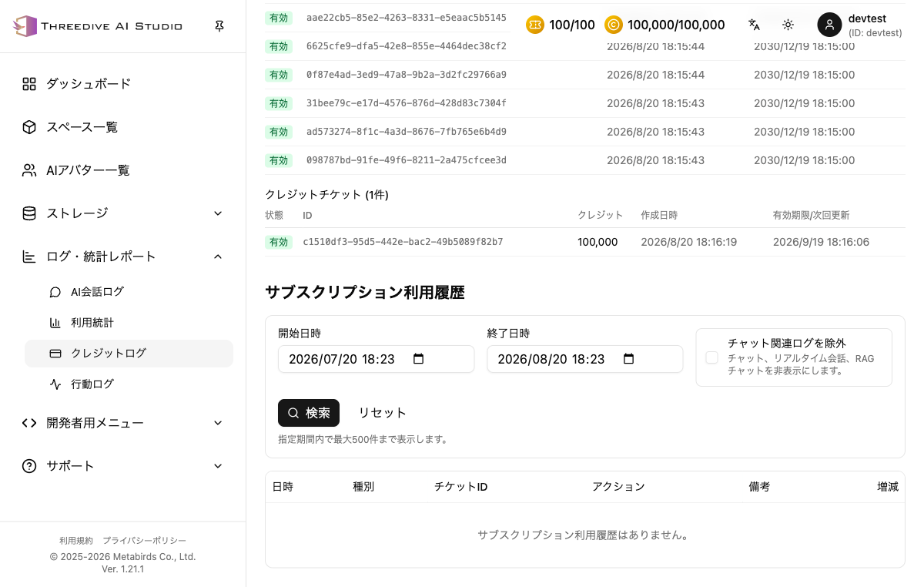The height and width of the screenshot is (587, 924).
Task: Click the dashboard grid icon
Action: pos(29,84)
